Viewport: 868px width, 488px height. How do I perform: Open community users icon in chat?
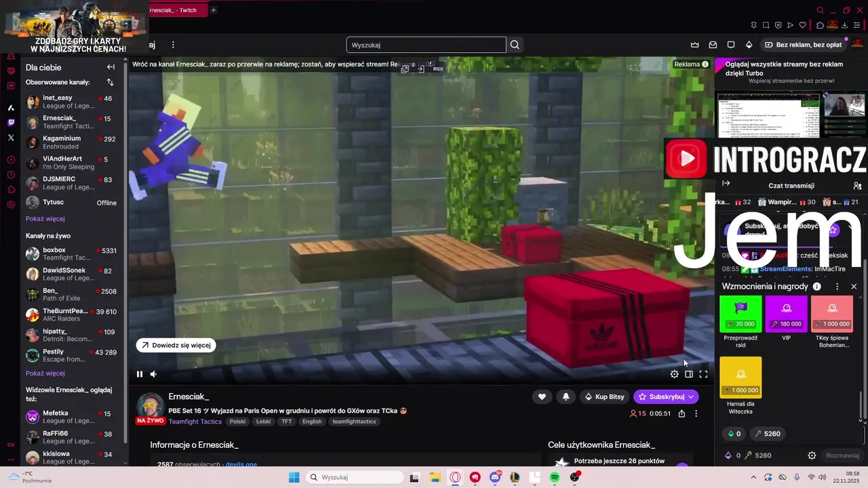coord(857,185)
